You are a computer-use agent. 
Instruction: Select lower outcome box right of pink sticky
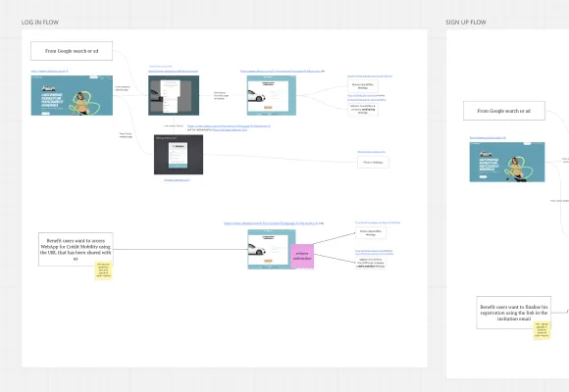tap(371, 263)
